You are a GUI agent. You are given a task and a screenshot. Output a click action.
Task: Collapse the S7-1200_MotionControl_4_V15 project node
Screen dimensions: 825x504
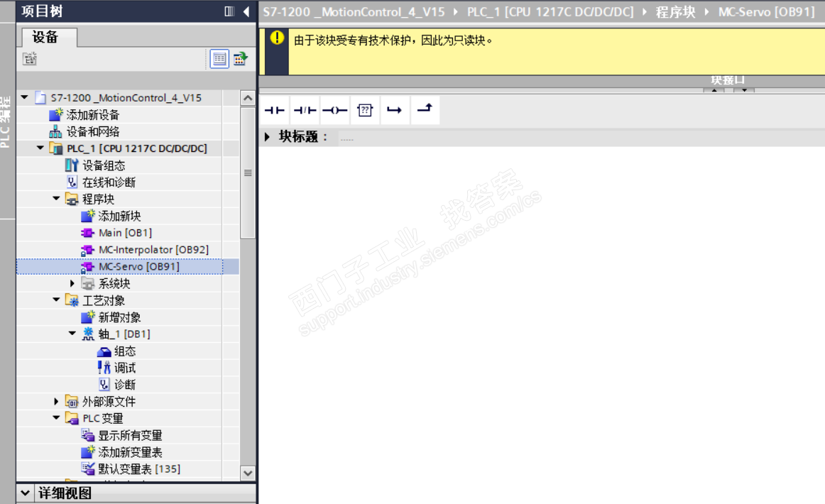click(x=24, y=97)
